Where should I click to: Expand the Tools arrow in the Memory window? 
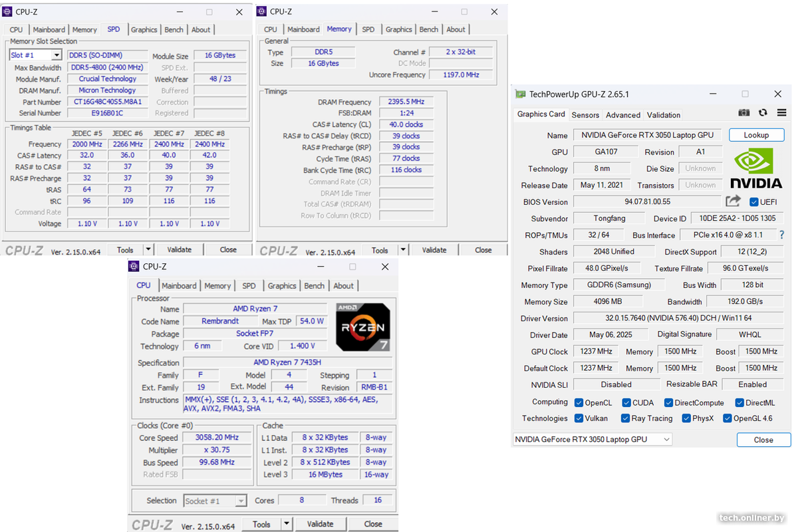402,250
